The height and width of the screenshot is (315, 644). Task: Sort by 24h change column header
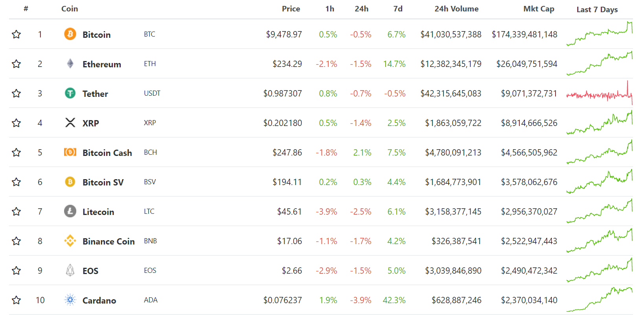click(x=362, y=9)
